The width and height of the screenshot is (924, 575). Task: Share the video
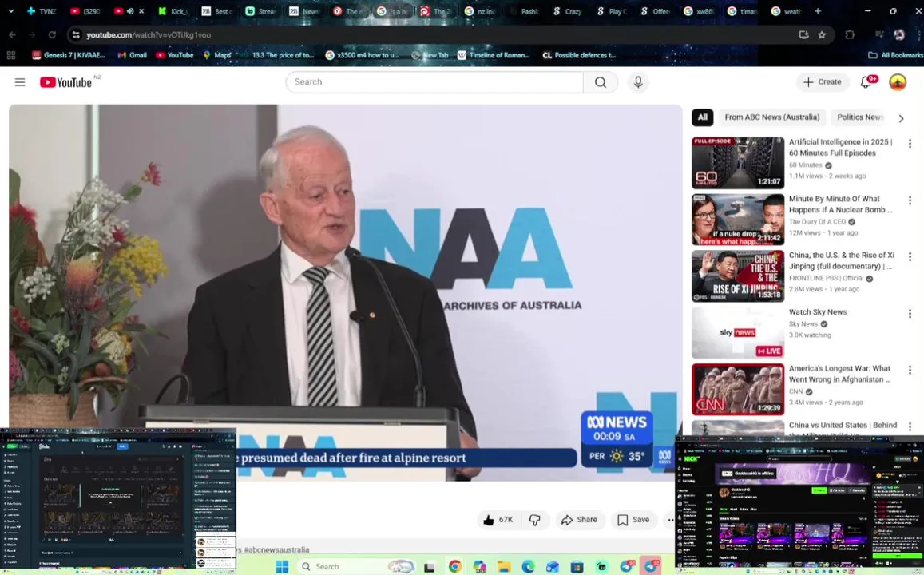pos(579,520)
